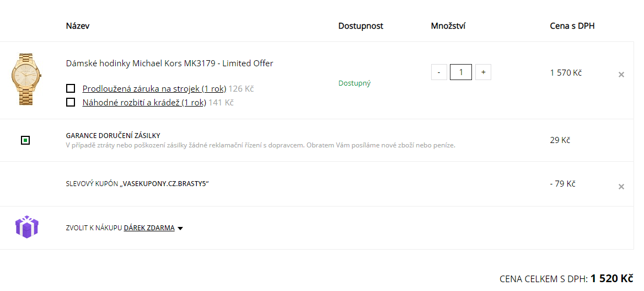Open the Náhodné rozbití a krádež link
The height and width of the screenshot is (291, 644).
[144, 102]
